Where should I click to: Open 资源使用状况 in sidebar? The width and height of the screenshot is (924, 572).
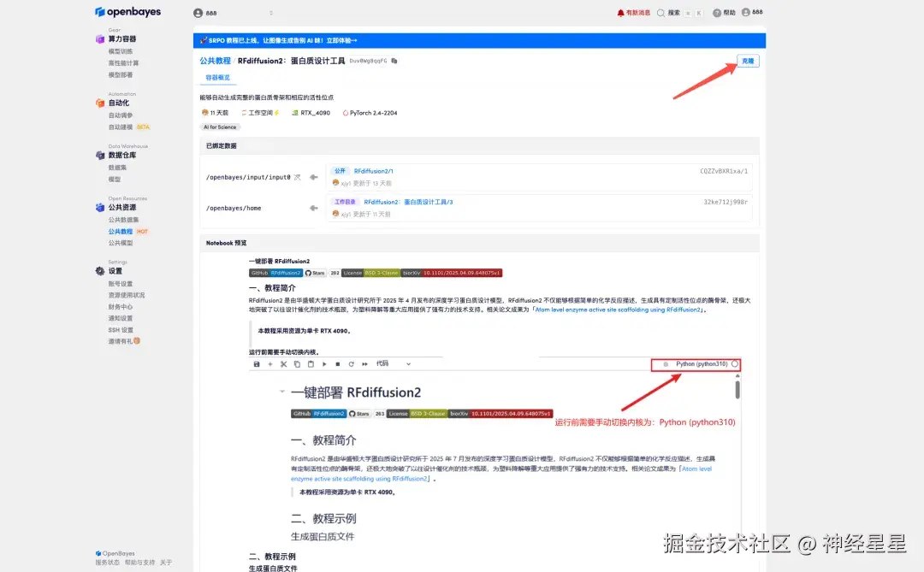pos(126,295)
